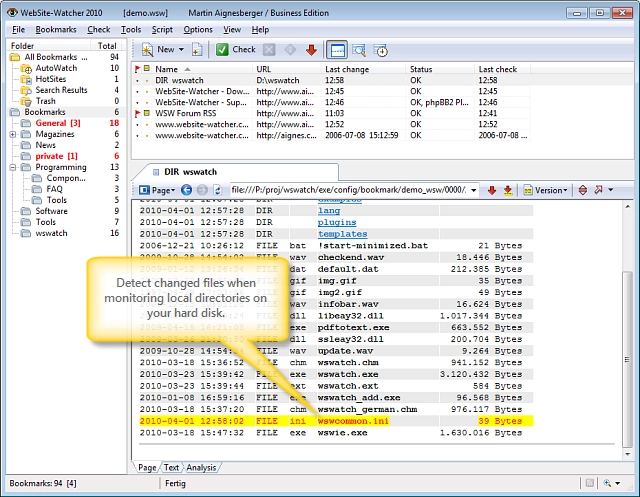Switch to the Text bottom tab
Viewport: 640px width, 497px height.
pos(171,468)
